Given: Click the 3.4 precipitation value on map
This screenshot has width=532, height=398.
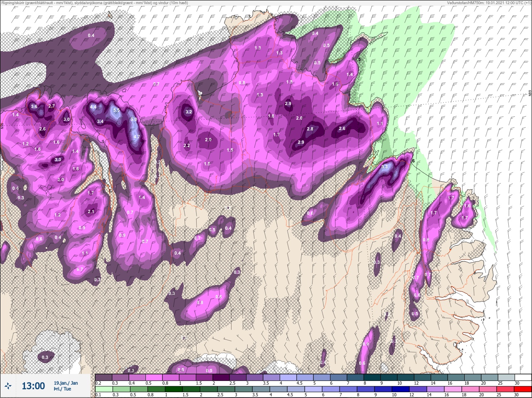Looking at the screenshot, I should coord(100,121).
